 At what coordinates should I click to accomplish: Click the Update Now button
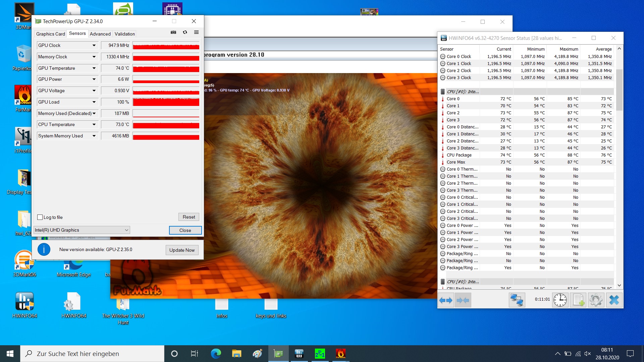coord(182,250)
